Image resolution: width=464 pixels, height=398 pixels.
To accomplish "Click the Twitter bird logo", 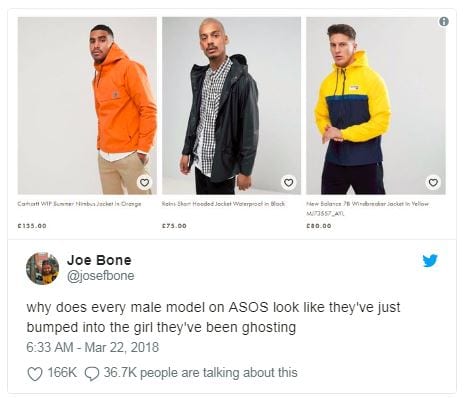I will coord(430,261).
